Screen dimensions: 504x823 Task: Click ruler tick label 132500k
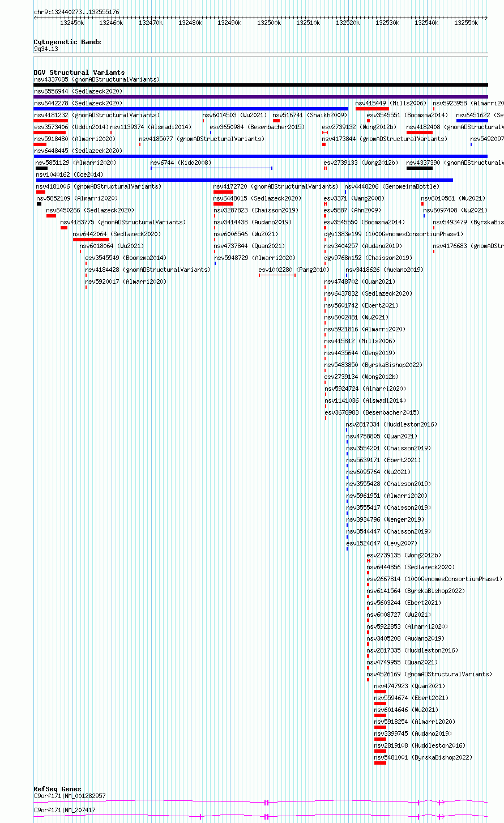(x=269, y=23)
